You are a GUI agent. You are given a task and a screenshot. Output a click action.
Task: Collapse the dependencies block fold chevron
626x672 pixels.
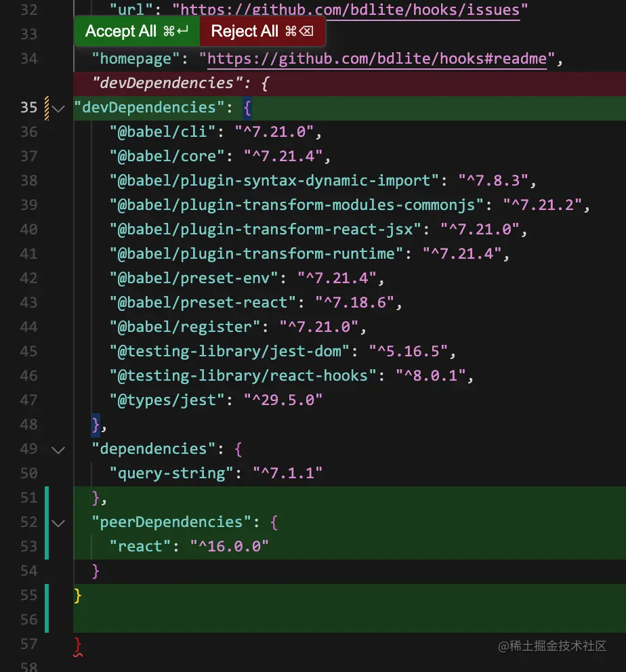point(59,449)
